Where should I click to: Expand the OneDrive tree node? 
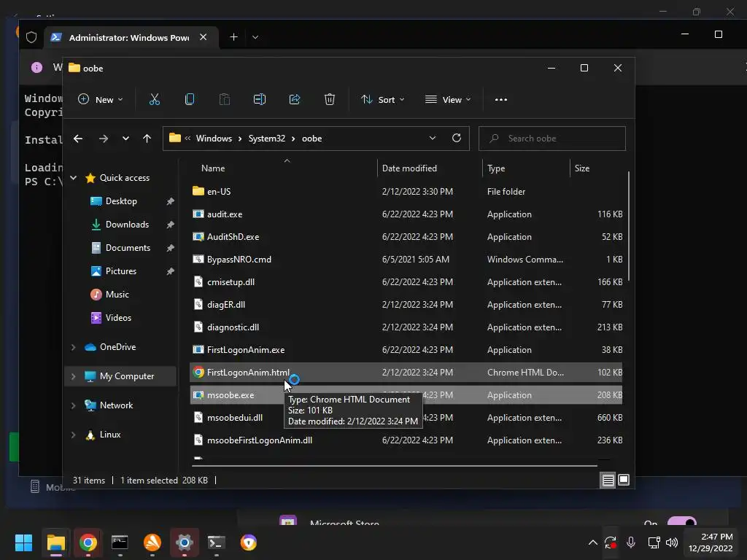(x=74, y=347)
